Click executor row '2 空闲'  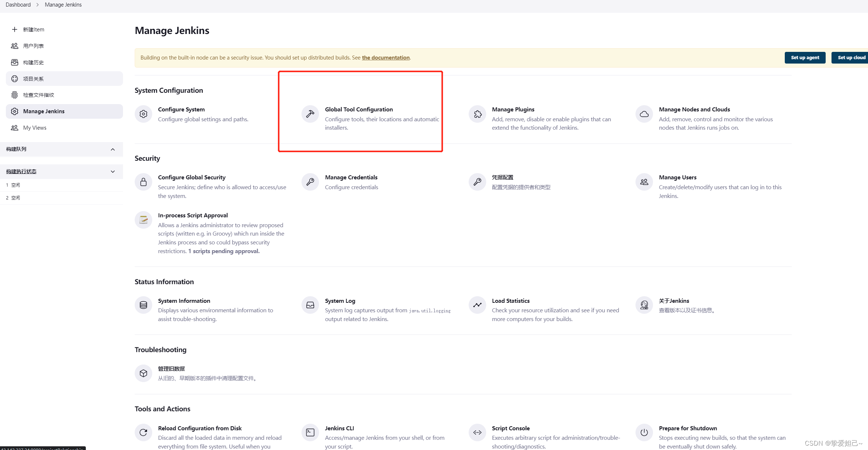point(61,198)
